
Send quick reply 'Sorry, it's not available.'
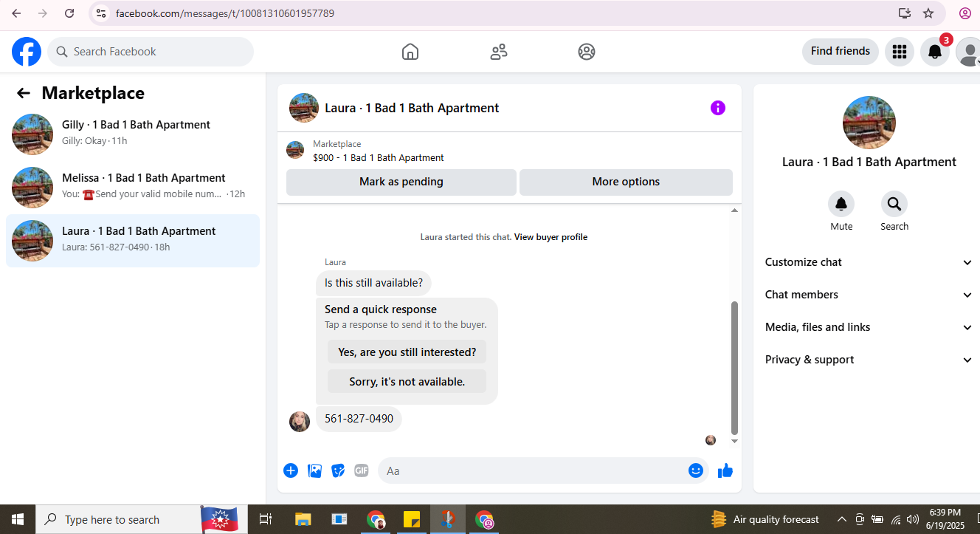pyautogui.click(x=407, y=382)
